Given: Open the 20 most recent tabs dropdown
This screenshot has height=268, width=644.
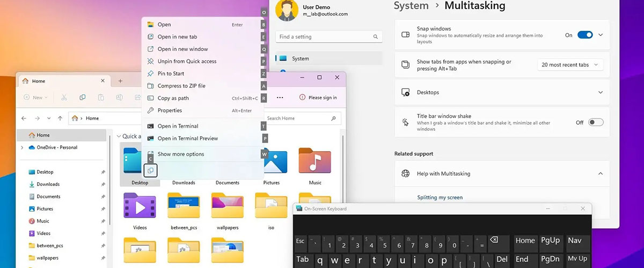Looking at the screenshot, I should [x=570, y=65].
